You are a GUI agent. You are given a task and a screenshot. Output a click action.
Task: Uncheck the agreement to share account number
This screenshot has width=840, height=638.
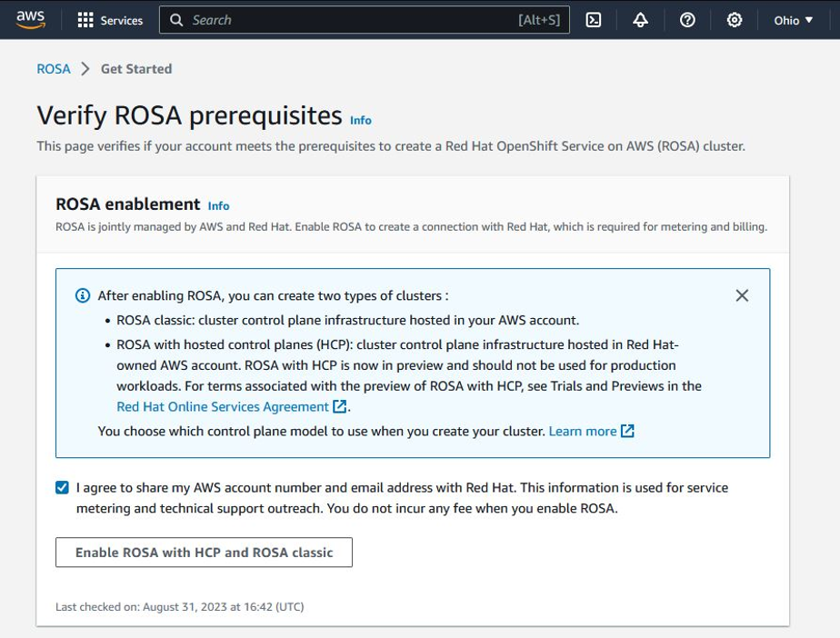61,487
